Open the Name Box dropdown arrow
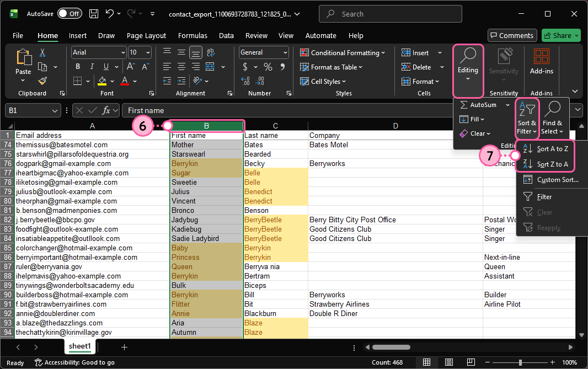The image size is (588, 369). coord(55,111)
